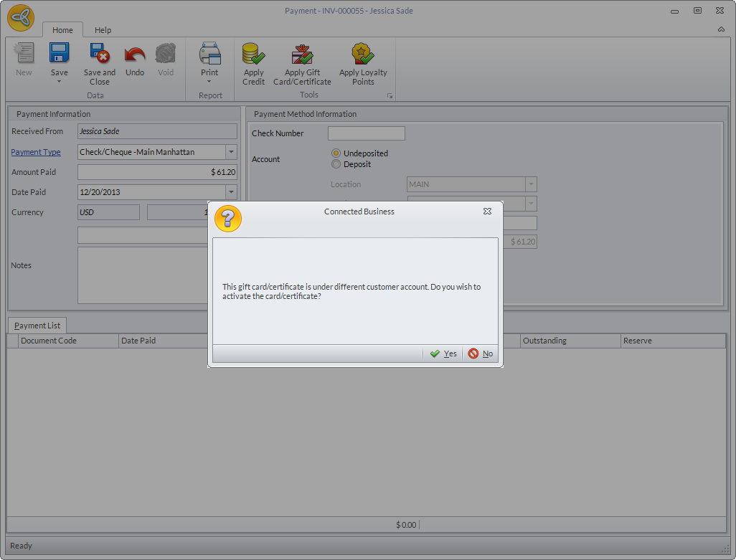Click Apply Loyalty Points icon
The width and height of the screenshot is (736, 560).
(x=363, y=54)
